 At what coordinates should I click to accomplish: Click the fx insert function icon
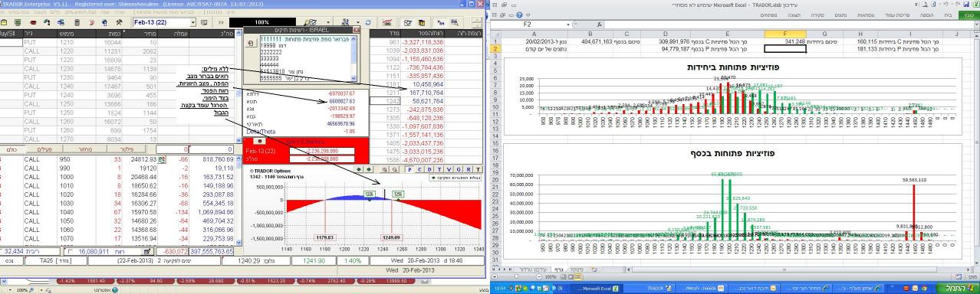600,24
